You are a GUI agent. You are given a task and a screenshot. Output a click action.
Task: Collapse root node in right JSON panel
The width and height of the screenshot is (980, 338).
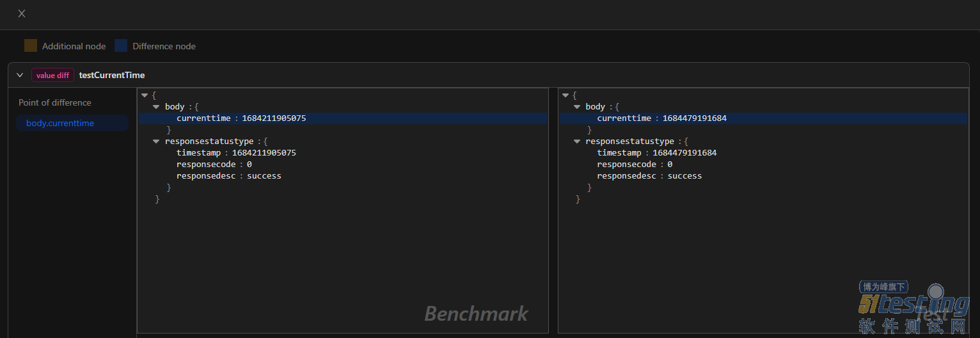click(565, 95)
